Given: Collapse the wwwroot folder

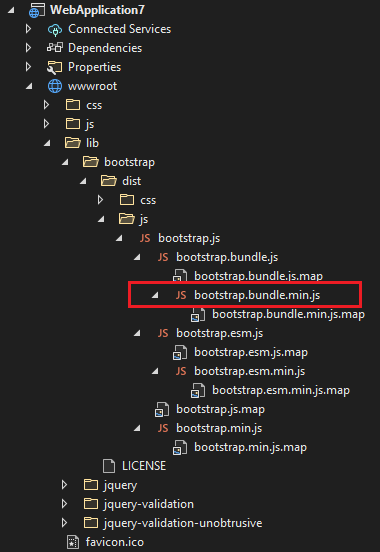Looking at the screenshot, I should coord(29,86).
